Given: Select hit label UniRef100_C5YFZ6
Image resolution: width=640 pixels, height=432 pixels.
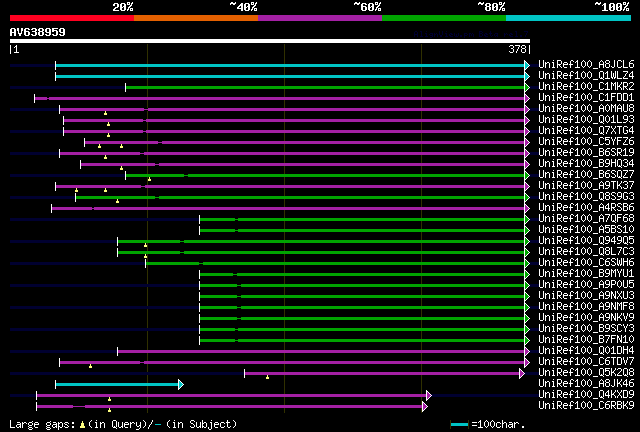Looking at the screenshot, I should coord(586,141).
